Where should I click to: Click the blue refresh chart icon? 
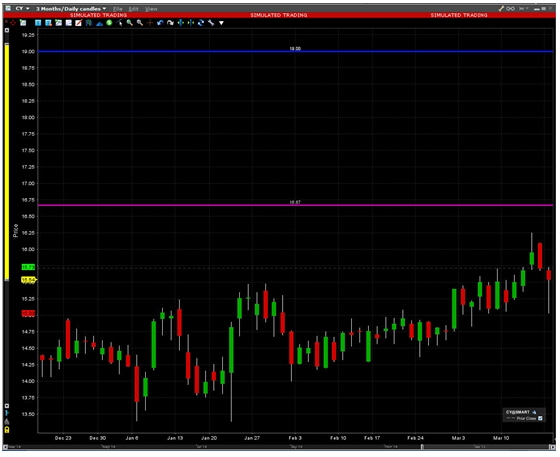(201, 23)
